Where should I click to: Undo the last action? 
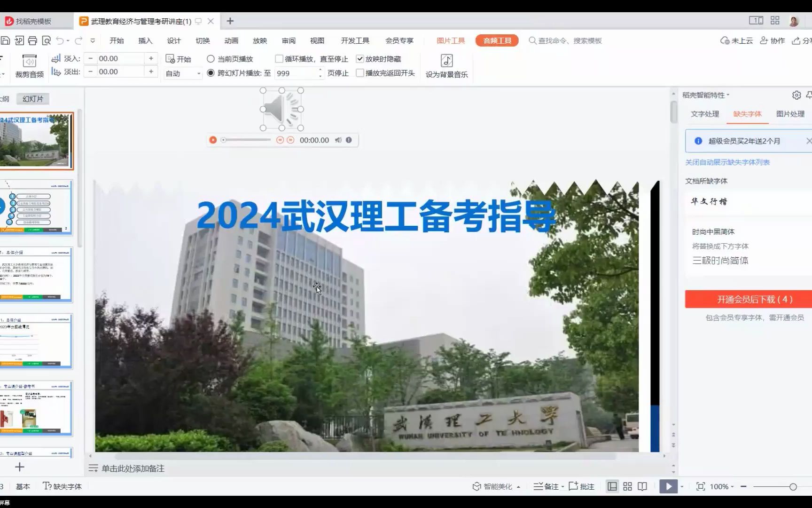click(60, 40)
